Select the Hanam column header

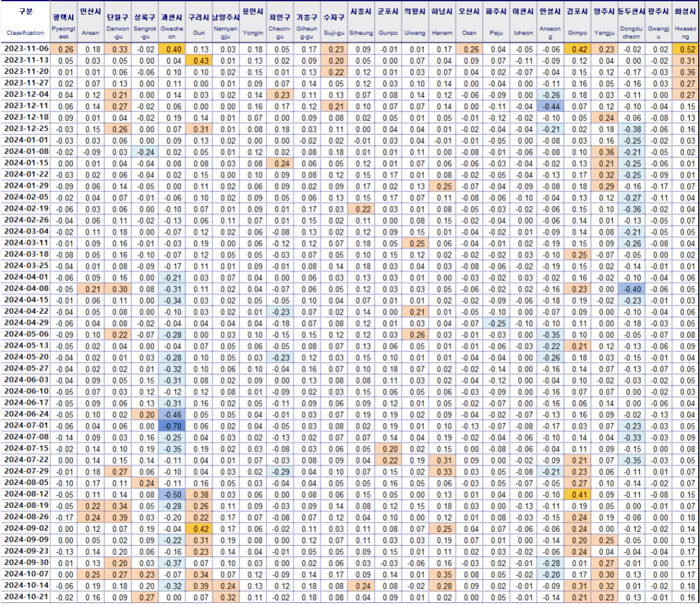pyautogui.click(x=442, y=22)
